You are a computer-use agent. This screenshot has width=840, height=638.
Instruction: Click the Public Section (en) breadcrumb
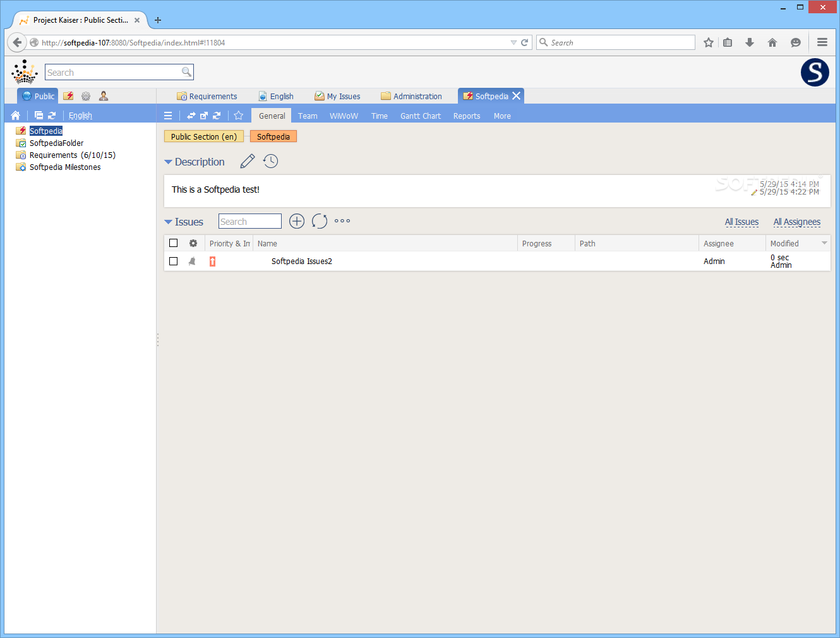[203, 136]
